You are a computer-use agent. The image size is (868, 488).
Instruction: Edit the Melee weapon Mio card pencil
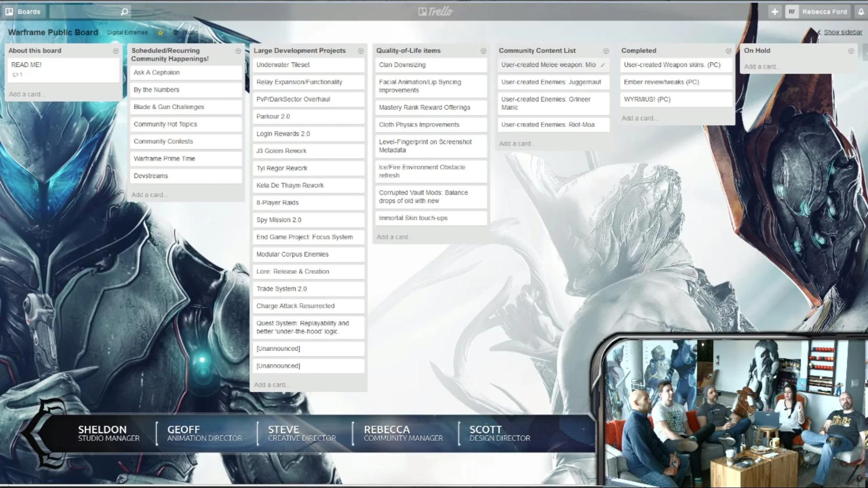pos(603,65)
